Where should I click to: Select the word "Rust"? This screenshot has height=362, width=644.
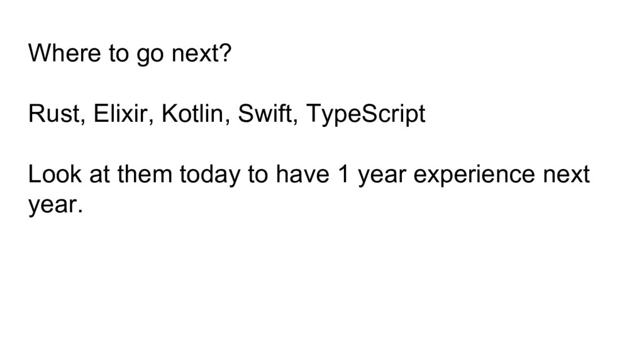click(x=53, y=114)
